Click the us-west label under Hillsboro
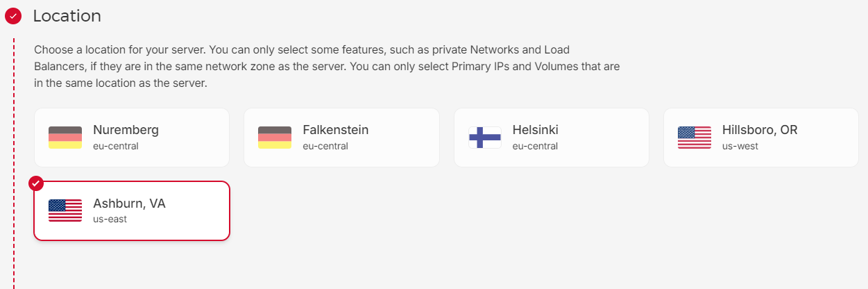The width and height of the screenshot is (868, 289). tap(740, 147)
